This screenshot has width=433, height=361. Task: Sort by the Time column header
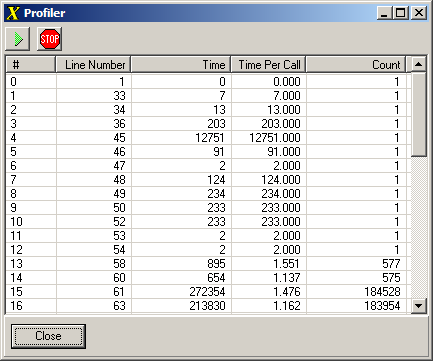coord(181,64)
